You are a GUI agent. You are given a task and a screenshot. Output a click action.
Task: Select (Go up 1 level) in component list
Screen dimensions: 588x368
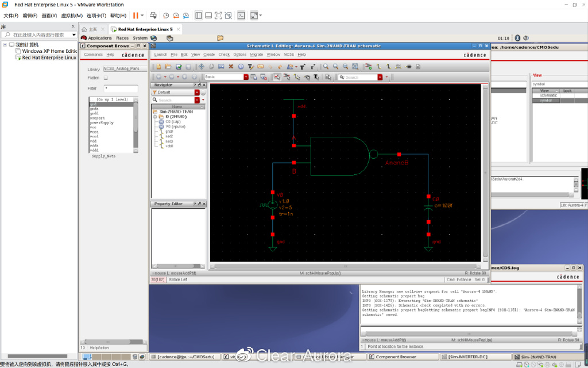point(111,99)
